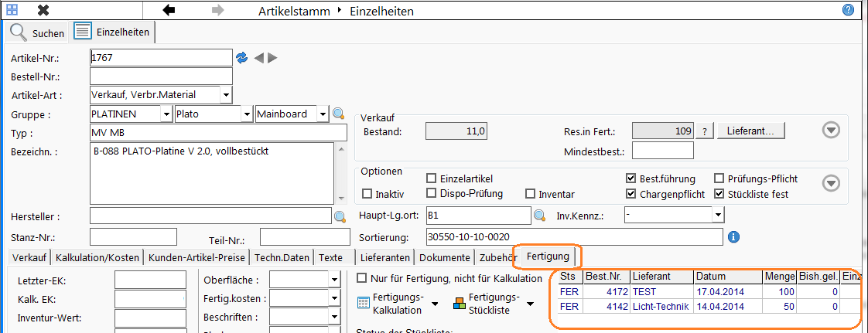The image size is (868, 333).
Task: Open group lookup magnifier beside Mainboard
Action: [x=339, y=114]
